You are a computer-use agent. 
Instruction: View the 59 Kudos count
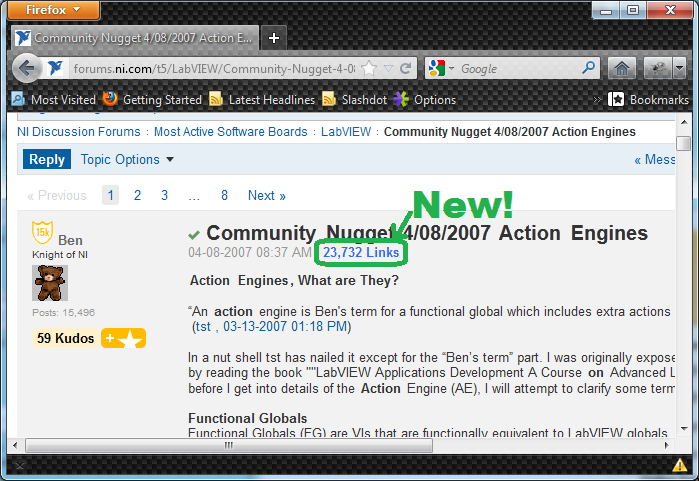coord(66,338)
